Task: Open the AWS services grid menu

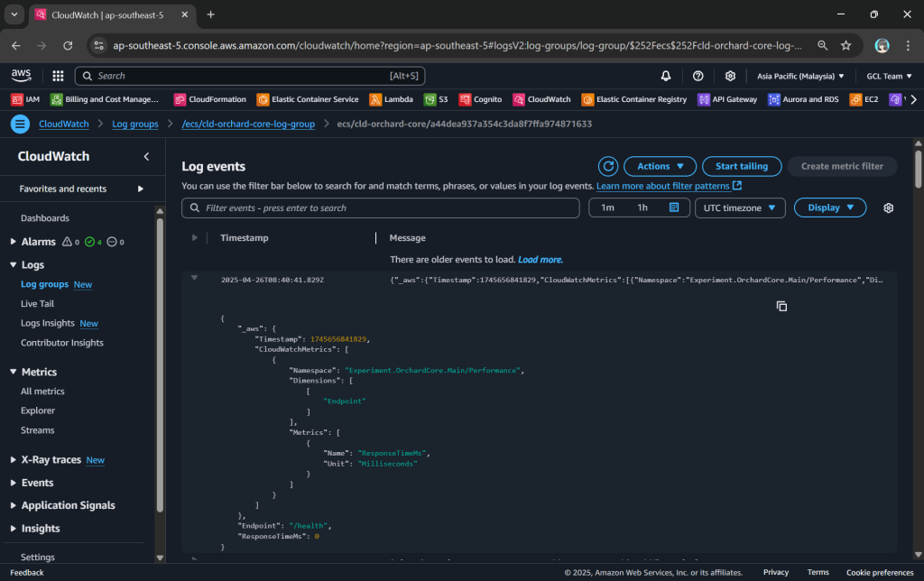Action: pyautogui.click(x=58, y=76)
